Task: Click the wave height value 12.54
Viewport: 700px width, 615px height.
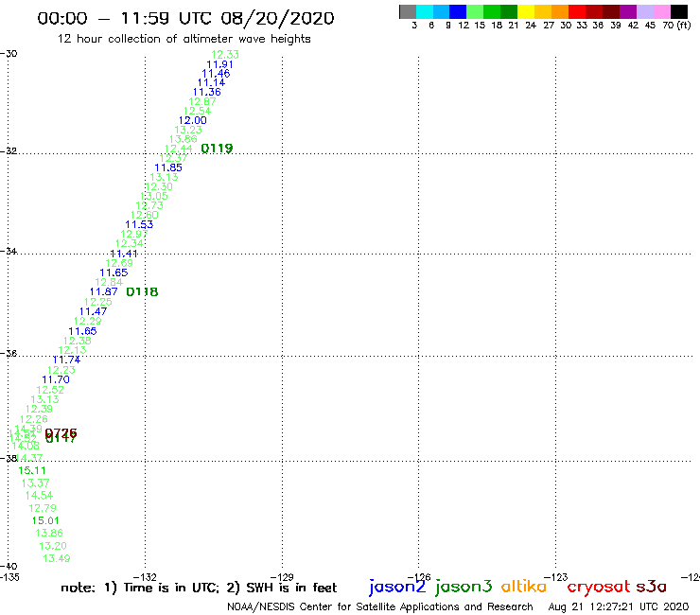Action: pyautogui.click(x=197, y=111)
